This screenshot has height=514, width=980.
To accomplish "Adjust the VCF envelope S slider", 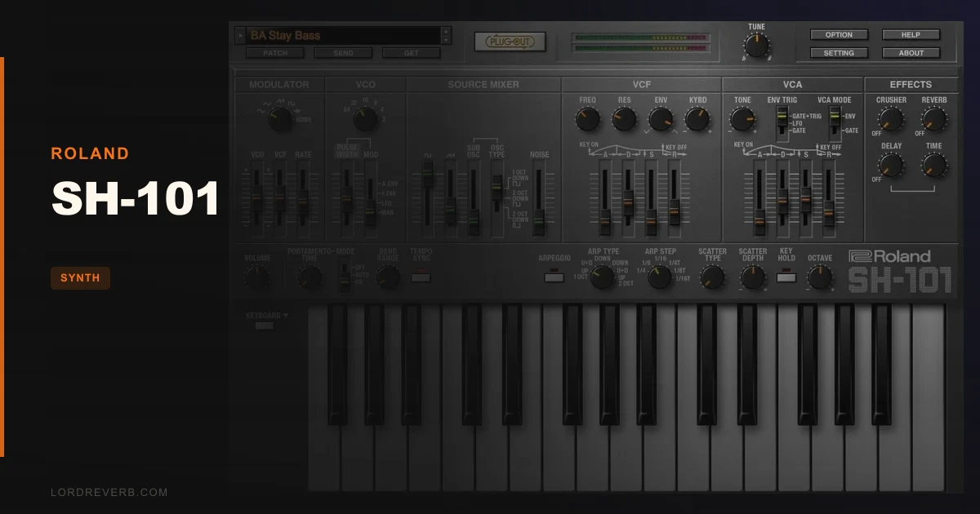I will point(651,198).
